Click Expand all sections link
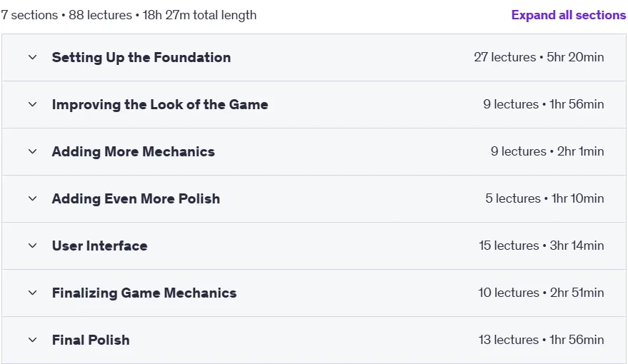 coord(568,15)
